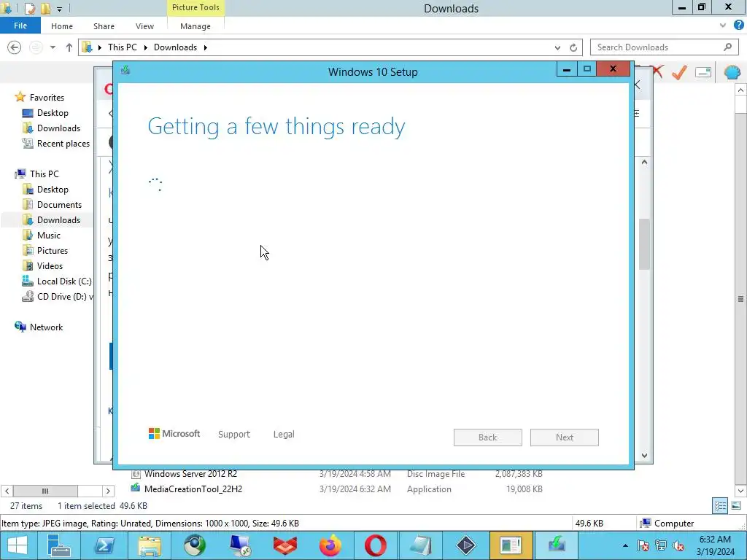Open Remote Desktop Connection taskbar icon

240,545
